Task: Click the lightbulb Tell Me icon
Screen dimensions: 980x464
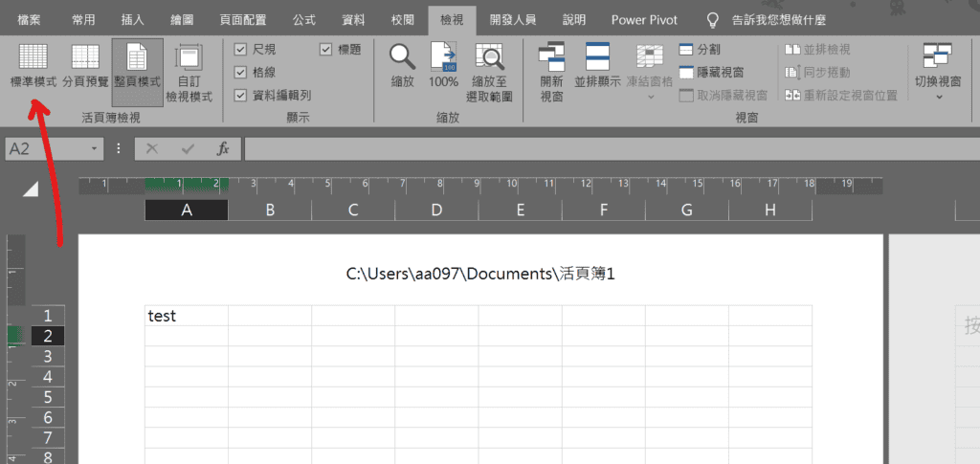Action: pos(712,20)
